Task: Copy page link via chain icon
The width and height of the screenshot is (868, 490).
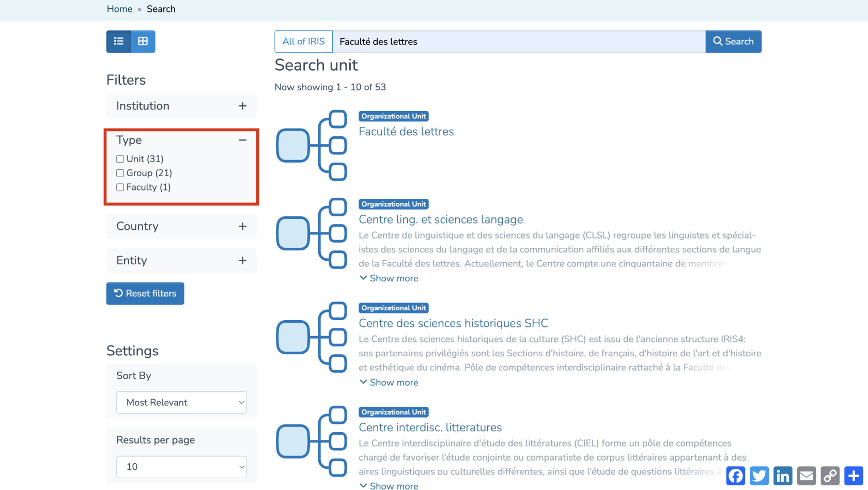Action: 830,476
